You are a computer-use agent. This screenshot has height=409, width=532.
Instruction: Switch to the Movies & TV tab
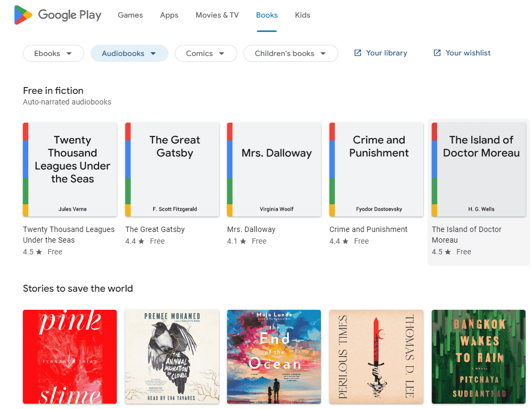(x=217, y=15)
